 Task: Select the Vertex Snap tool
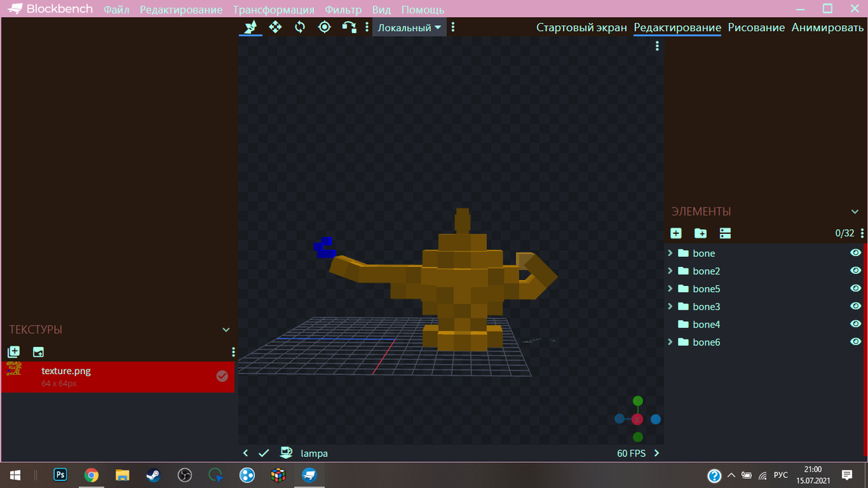(349, 27)
